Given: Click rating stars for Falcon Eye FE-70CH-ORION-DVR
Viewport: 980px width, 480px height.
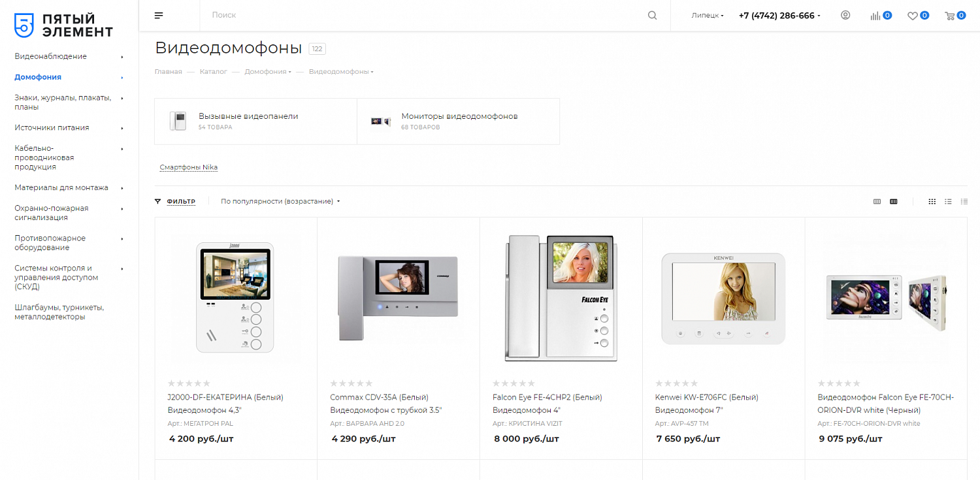Looking at the screenshot, I should tap(840, 383).
